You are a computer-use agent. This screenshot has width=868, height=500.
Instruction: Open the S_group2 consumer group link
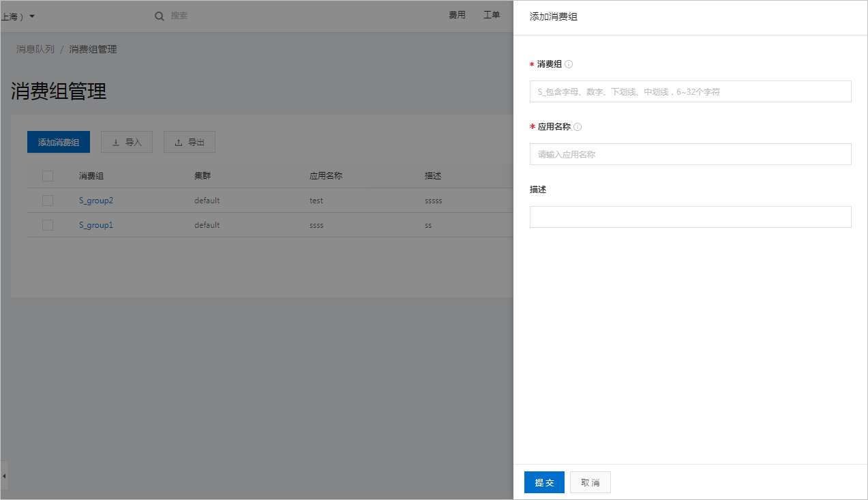[x=96, y=201]
